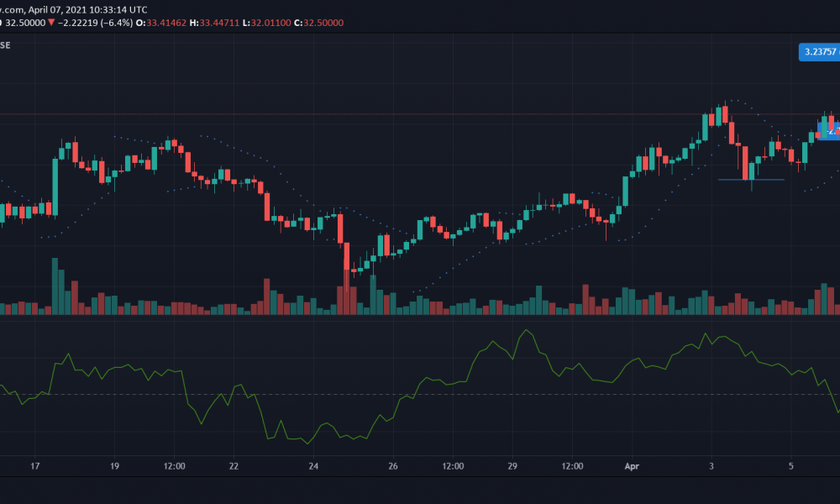Click the '12:00' label between 29 and Apr
The width and height of the screenshot is (840, 504).
(572, 466)
